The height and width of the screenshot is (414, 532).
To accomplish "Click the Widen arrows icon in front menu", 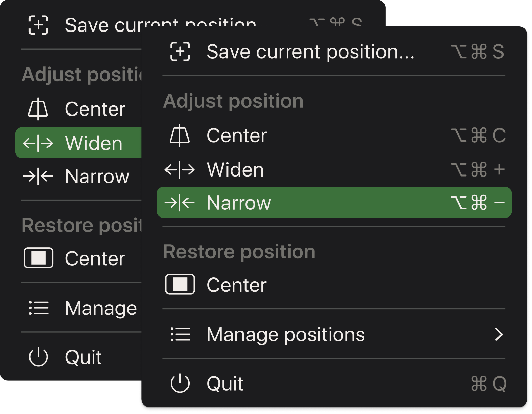I will point(180,169).
